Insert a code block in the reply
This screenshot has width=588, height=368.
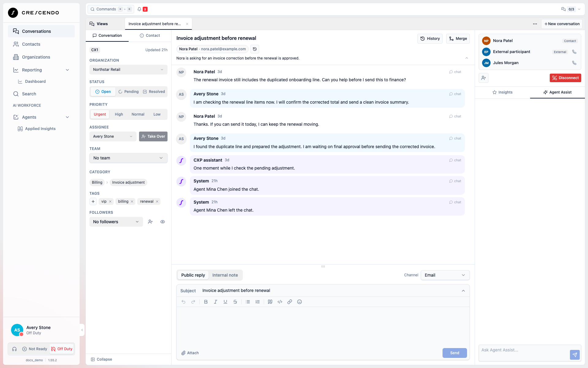(280, 302)
